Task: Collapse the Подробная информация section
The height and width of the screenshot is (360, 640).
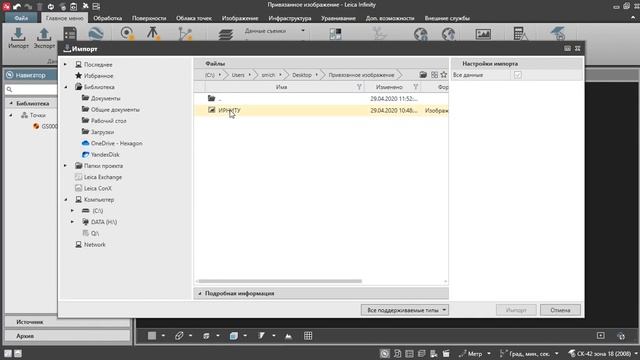Action: click(x=200, y=293)
